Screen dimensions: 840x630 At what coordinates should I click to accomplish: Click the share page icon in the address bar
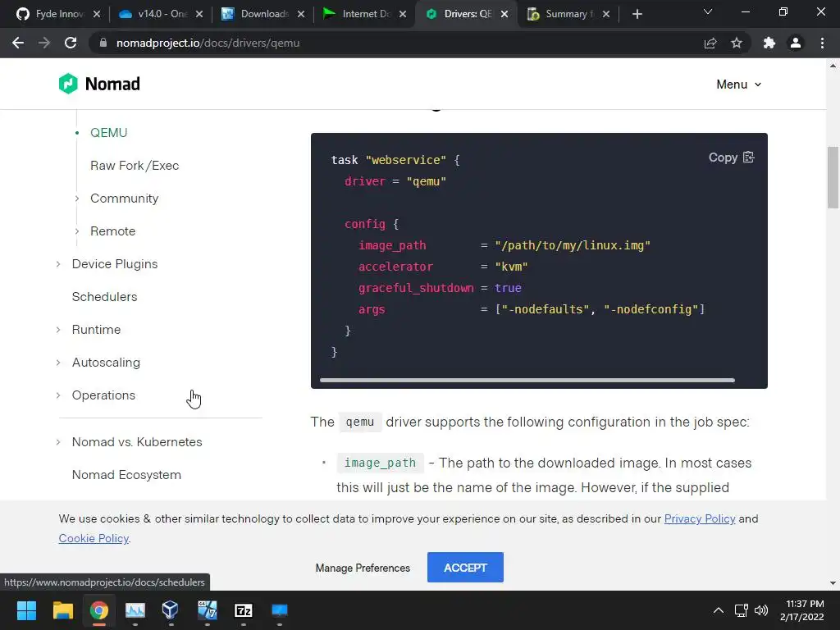coord(710,43)
